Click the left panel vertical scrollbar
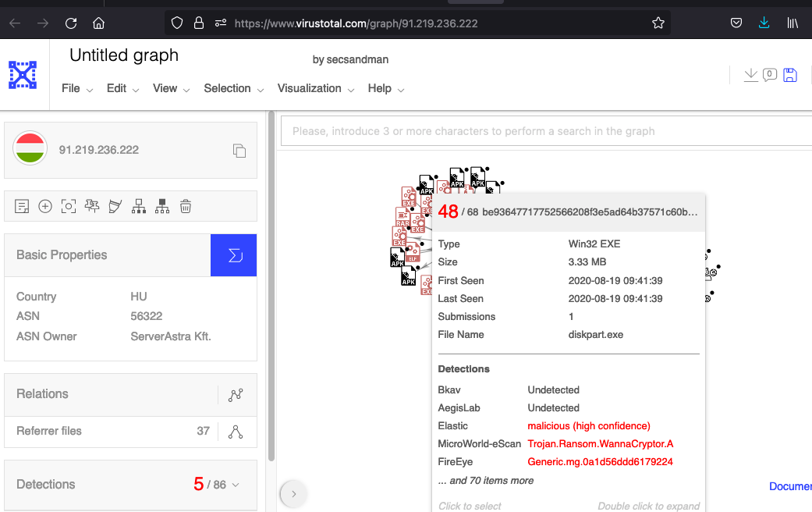 (271, 289)
